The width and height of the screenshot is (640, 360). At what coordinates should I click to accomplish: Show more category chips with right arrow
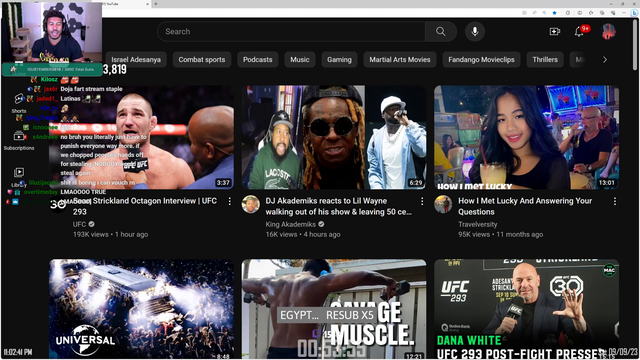[x=605, y=60]
